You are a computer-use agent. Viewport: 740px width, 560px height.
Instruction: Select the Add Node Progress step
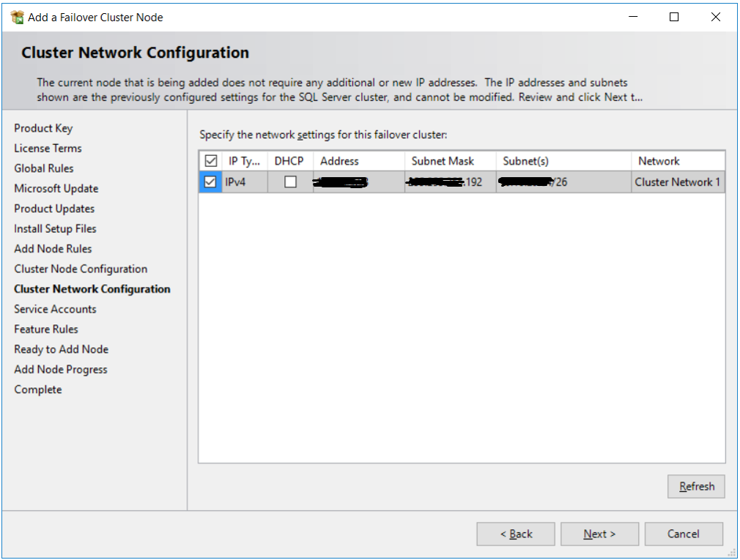(61, 370)
